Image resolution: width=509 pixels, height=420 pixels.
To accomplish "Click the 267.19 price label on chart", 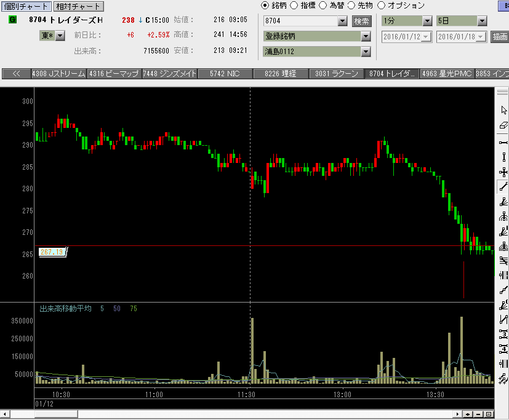I will [52, 252].
